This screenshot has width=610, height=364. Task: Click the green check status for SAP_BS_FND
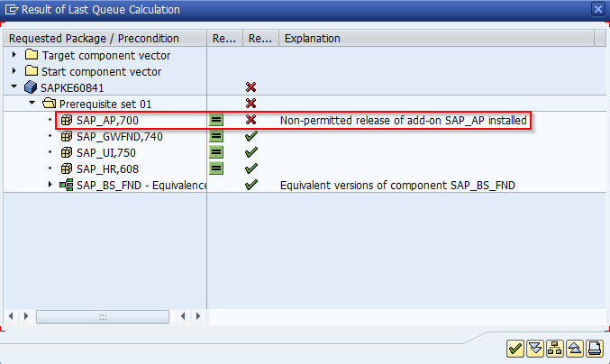coord(251,185)
